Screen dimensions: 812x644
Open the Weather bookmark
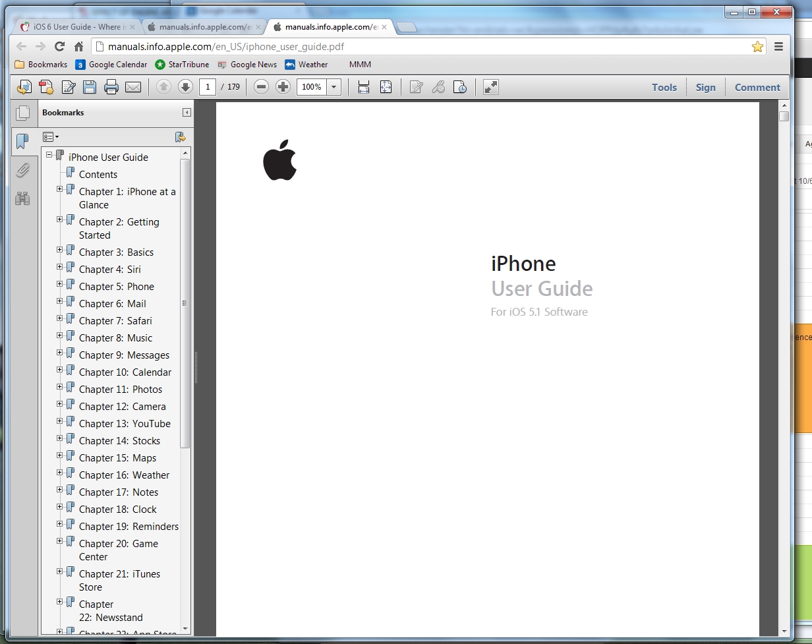(x=306, y=65)
